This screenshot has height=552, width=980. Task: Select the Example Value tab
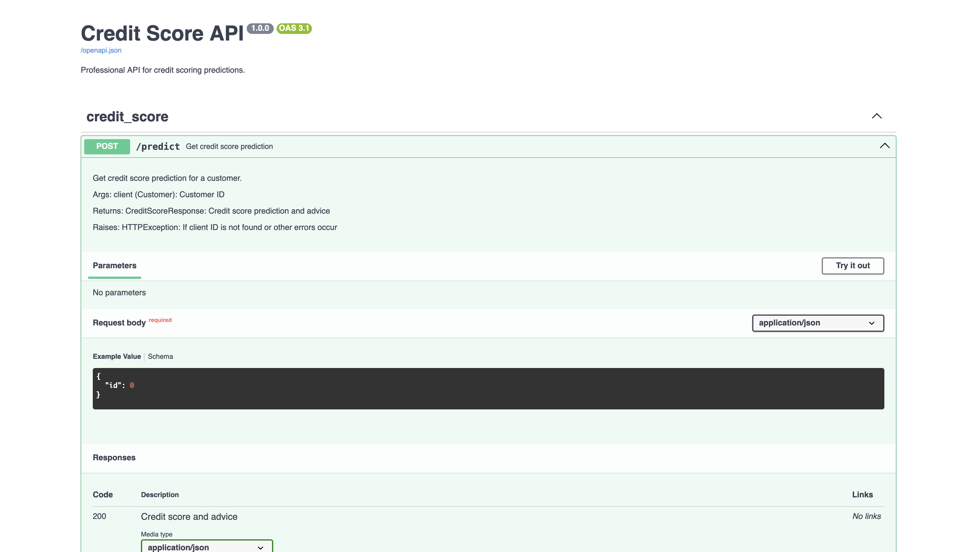click(x=117, y=356)
